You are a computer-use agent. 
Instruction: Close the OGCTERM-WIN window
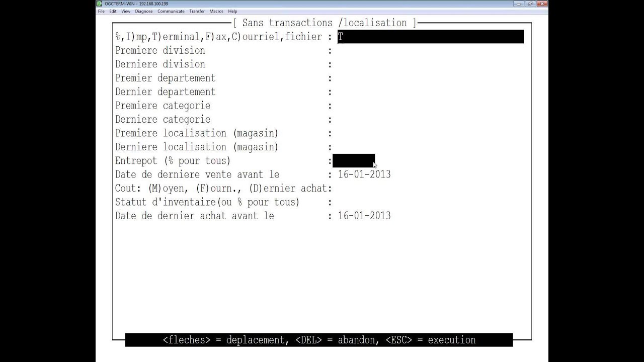[541, 4]
